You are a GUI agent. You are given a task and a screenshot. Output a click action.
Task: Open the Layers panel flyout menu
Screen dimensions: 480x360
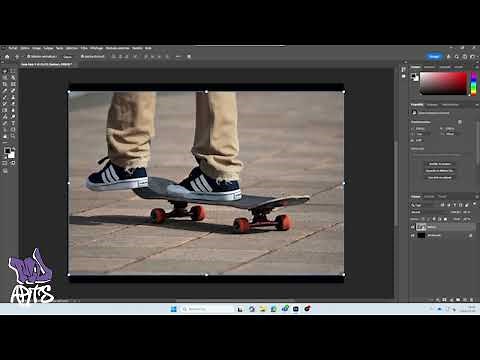pyautogui.click(x=477, y=197)
